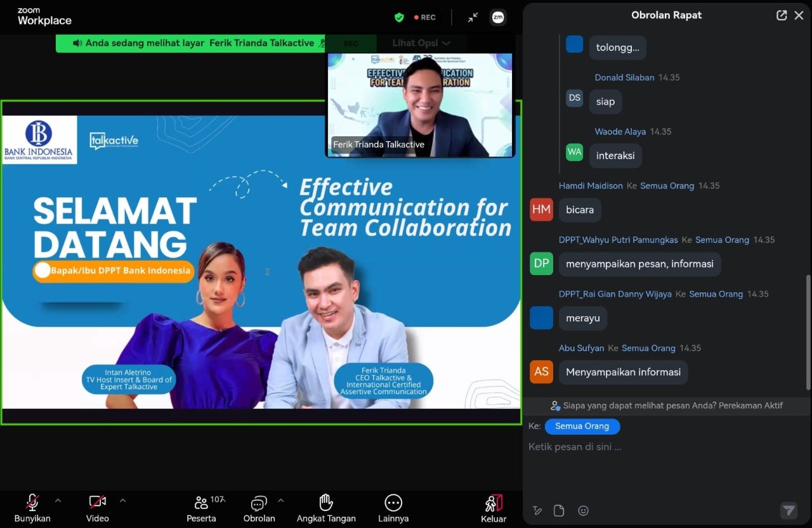Select the chat message 'siap'
Image resolution: width=812 pixels, height=528 pixels.
(x=606, y=101)
